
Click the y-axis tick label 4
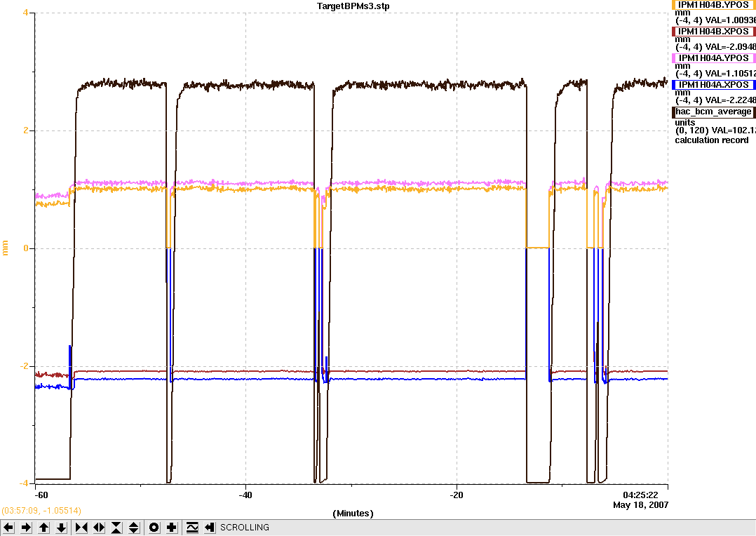(25, 13)
